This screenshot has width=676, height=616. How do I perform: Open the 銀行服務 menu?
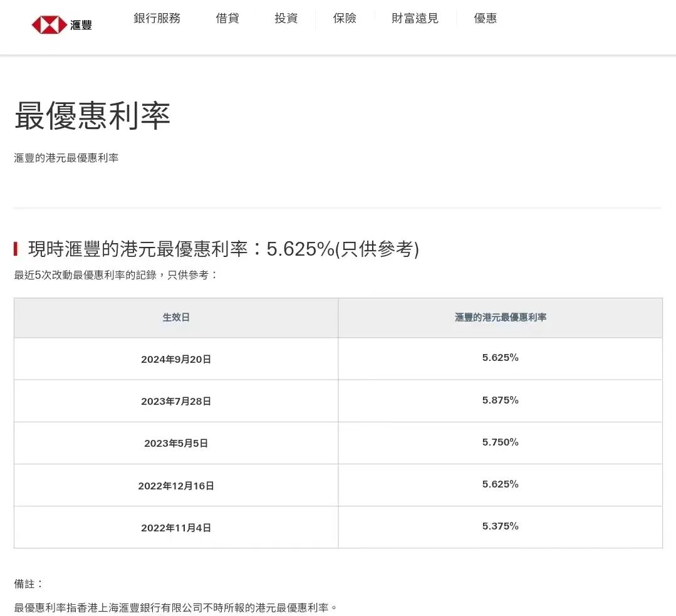[157, 18]
